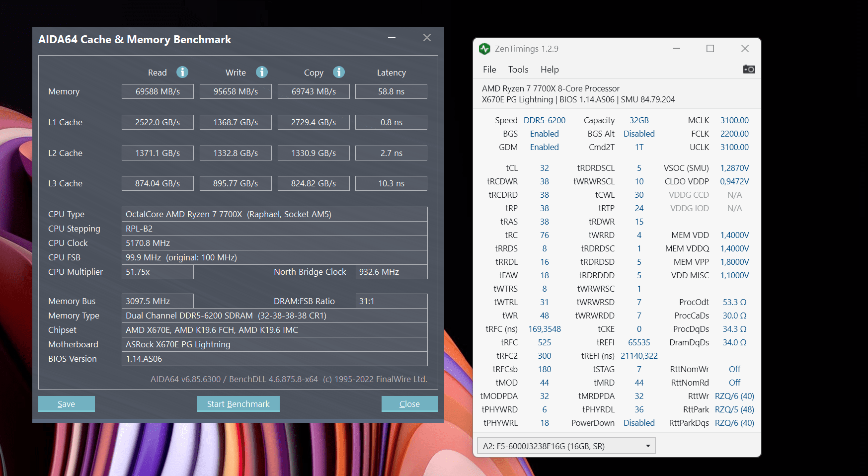Click the DDR5-6200 speed value in ZenTimings
This screenshot has height=476, width=868.
pyautogui.click(x=545, y=120)
